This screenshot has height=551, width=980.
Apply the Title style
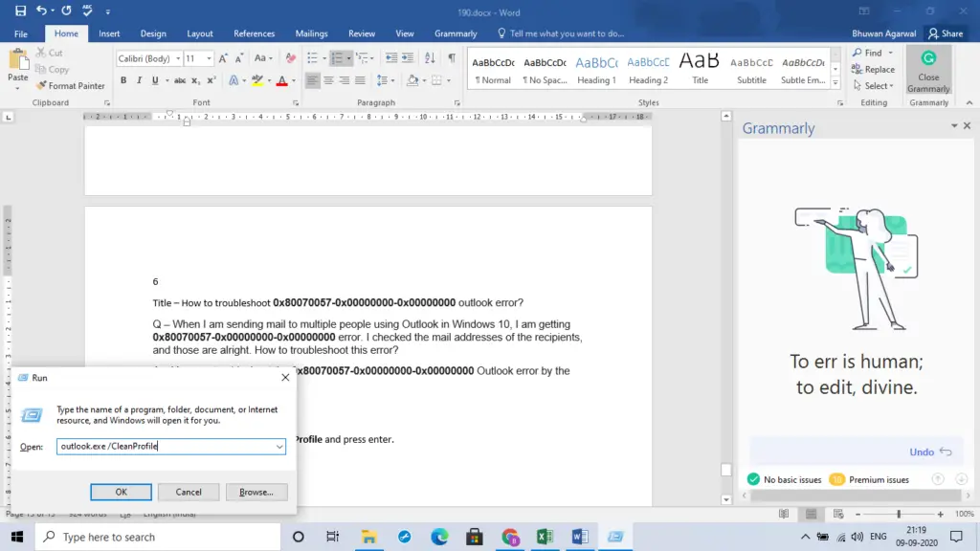700,70
